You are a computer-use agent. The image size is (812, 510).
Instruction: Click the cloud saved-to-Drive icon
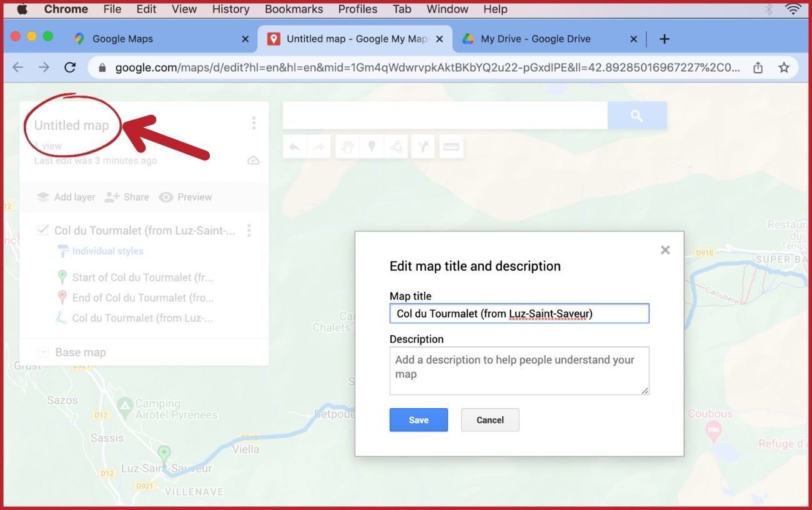click(x=253, y=160)
